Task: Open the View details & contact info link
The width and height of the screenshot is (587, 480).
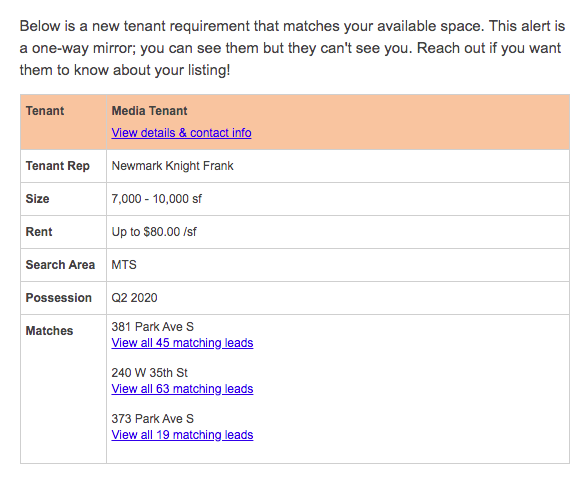Action: click(181, 133)
